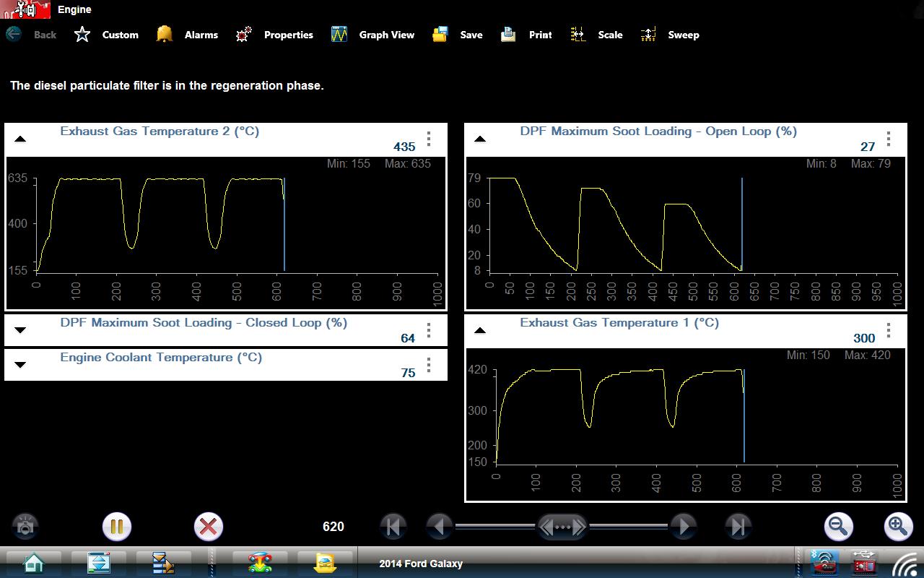The height and width of the screenshot is (578, 924).
Task: Open the Scale option
Action: point(578,34)
